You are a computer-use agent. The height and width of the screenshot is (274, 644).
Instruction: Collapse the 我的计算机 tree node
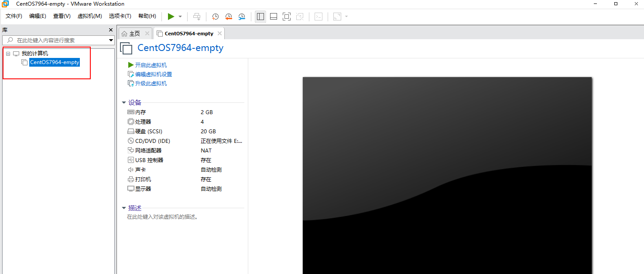[8, 54]
